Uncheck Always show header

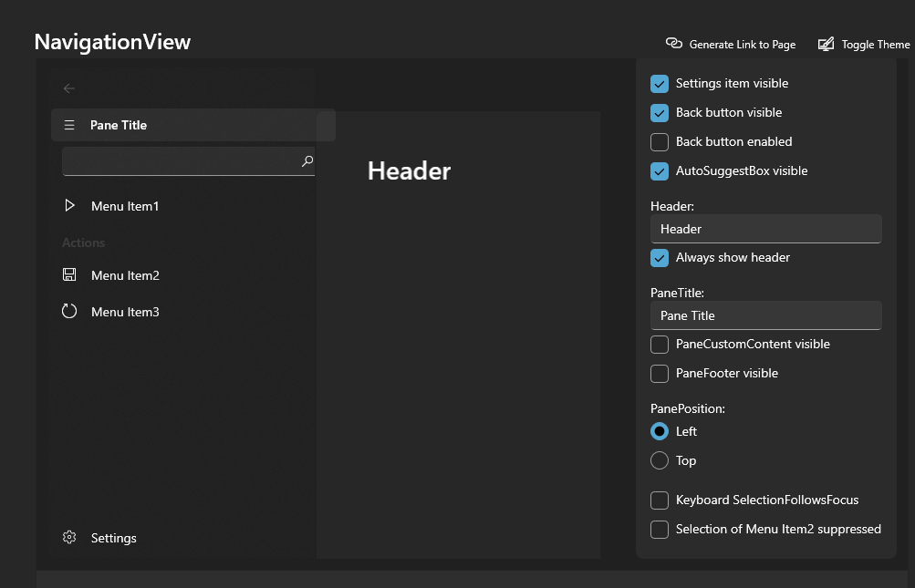[x=659, y=258]
